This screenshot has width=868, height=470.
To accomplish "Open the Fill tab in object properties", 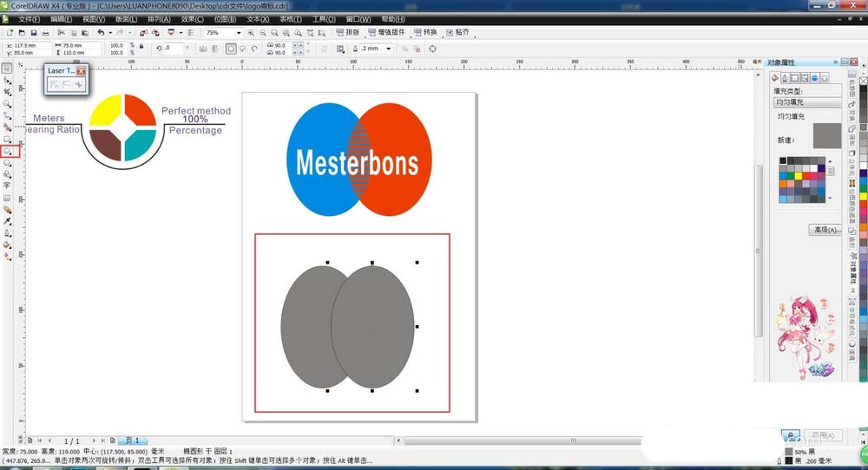I will pyautogui.click(x=774, y=78).
